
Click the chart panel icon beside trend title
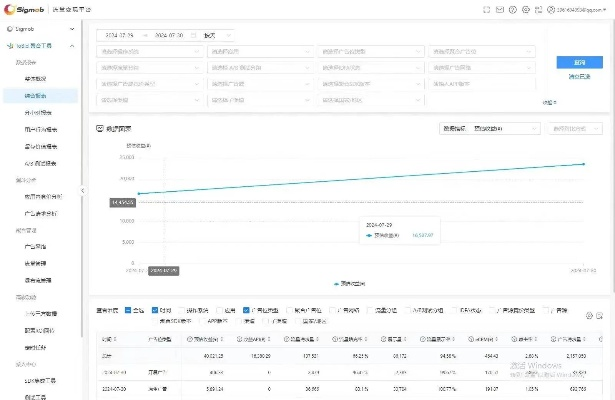(99, 129)
